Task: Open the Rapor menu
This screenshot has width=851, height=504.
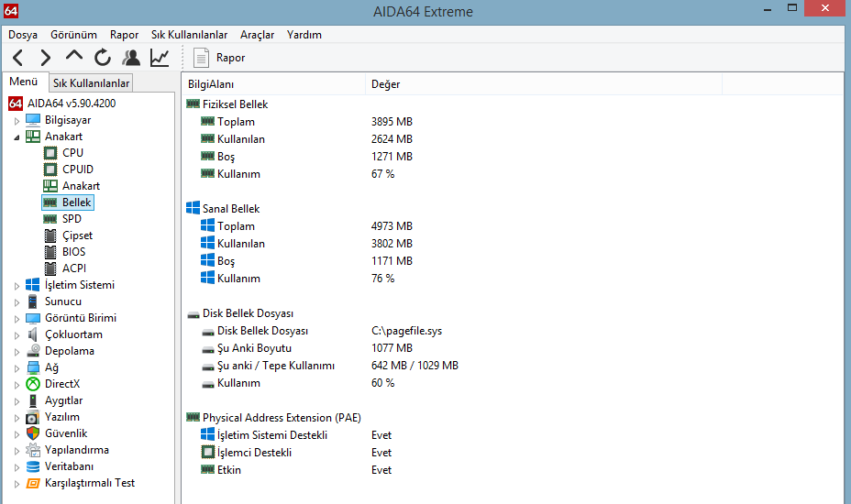Action: point(125,35)
